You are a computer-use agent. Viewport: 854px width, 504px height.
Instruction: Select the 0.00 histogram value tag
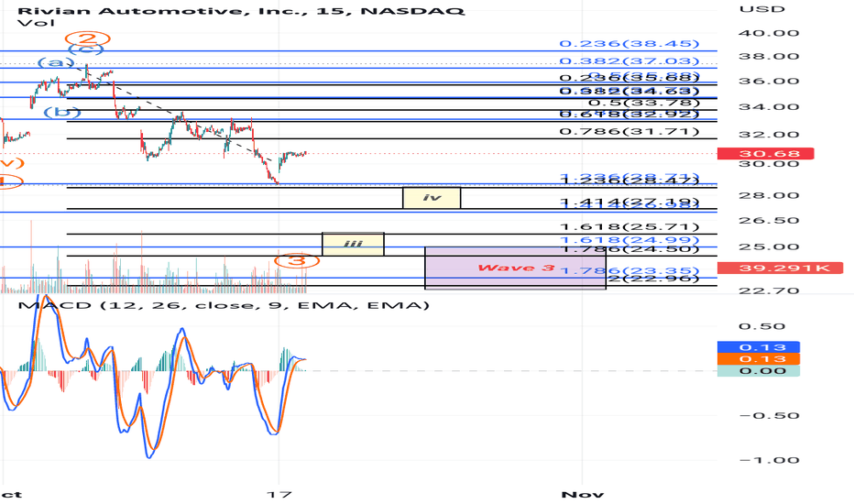(759, 370)
